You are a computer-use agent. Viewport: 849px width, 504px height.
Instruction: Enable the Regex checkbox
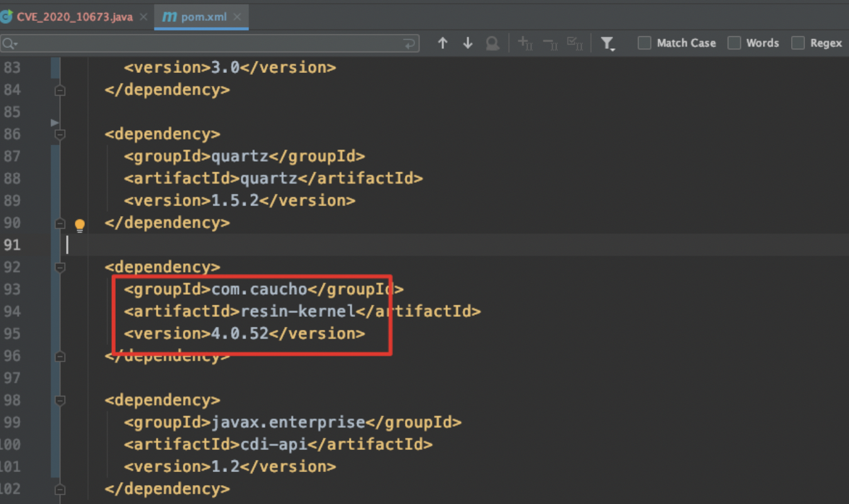798,43
